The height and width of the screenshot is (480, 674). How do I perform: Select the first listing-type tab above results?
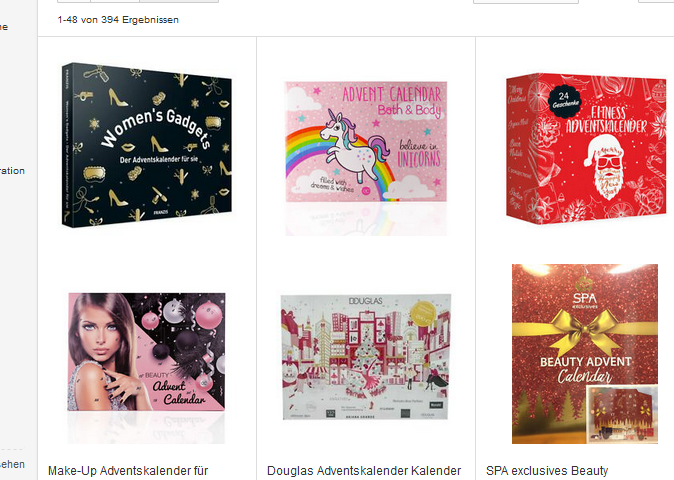coord(74,1)
